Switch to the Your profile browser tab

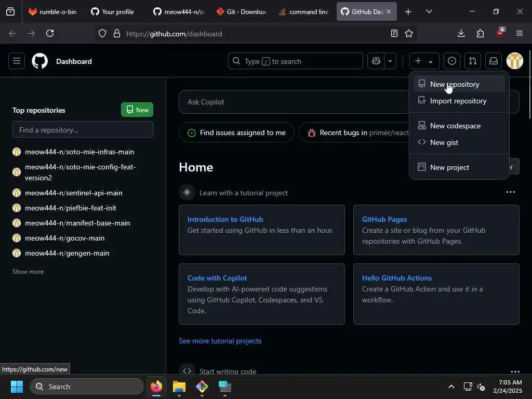(x=112, y=11)
